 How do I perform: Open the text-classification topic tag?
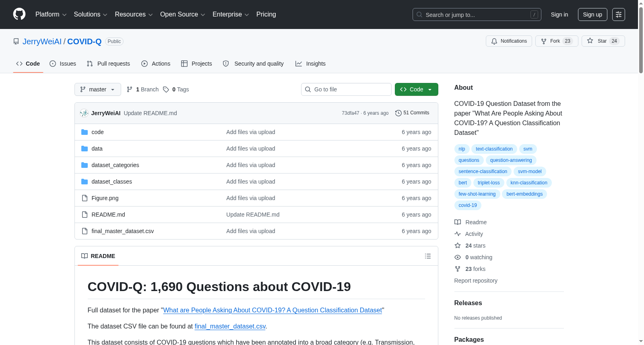494,149
